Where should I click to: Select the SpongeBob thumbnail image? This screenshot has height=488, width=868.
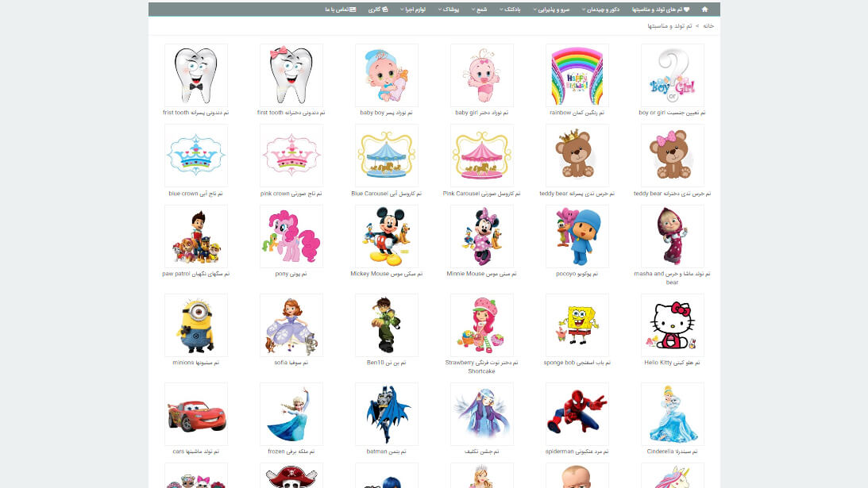(577, 325)
